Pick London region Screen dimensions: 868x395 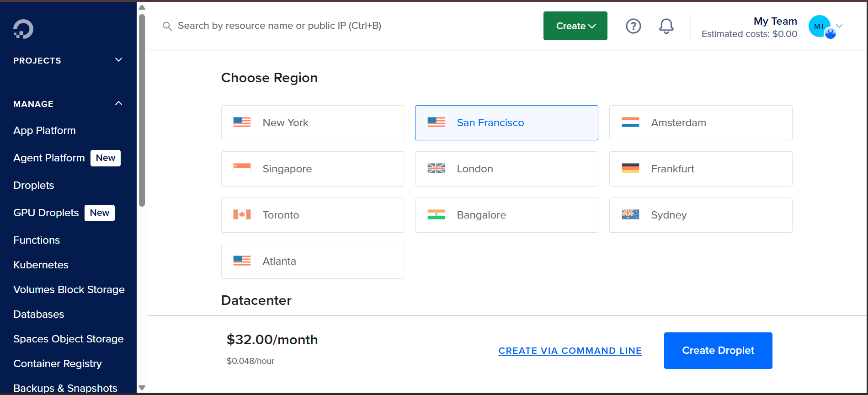[x=506, y=169]
